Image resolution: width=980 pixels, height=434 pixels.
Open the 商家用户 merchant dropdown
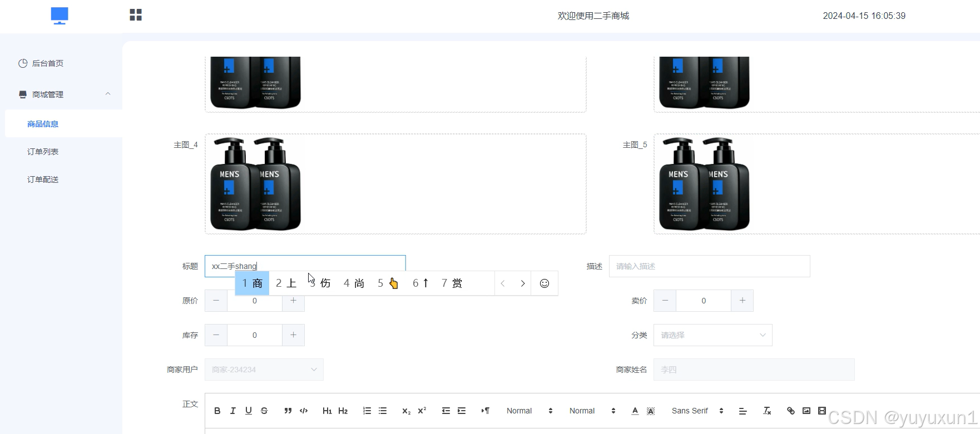click(x=264, y=370)
